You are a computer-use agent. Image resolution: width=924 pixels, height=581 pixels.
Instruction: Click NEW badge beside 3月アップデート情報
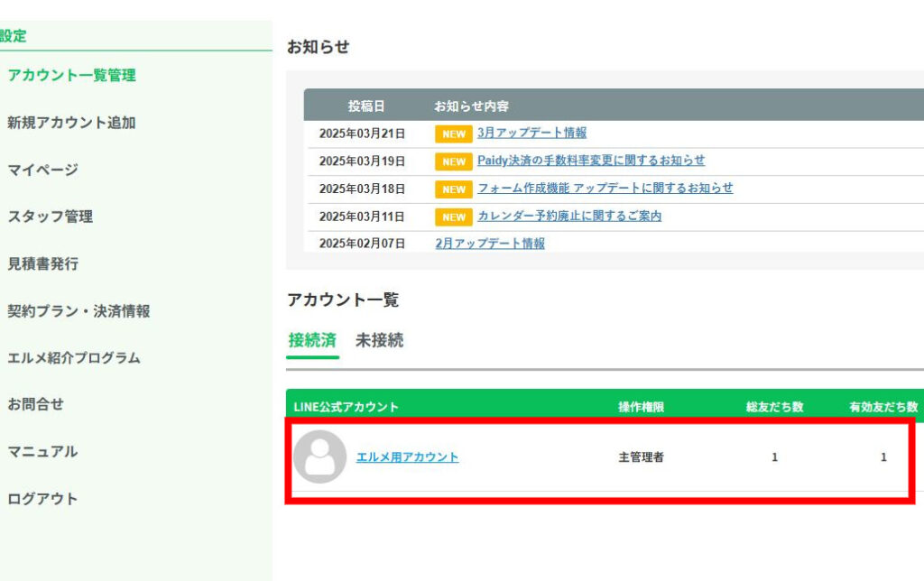click(454, 134)
